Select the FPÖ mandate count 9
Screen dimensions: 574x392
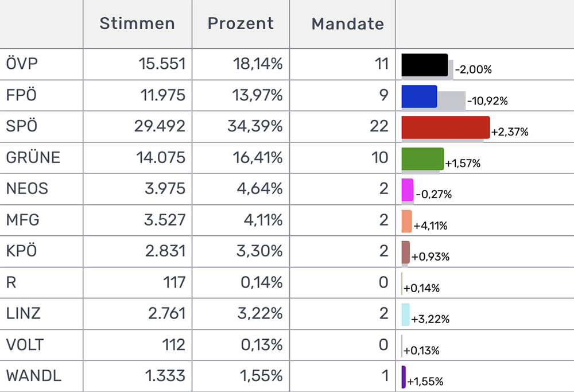coord(383,95)
